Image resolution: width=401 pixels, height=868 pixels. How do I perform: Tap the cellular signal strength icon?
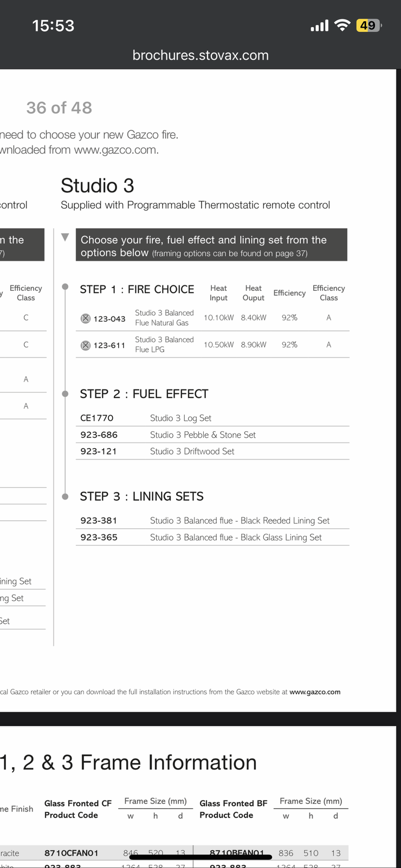319,25
